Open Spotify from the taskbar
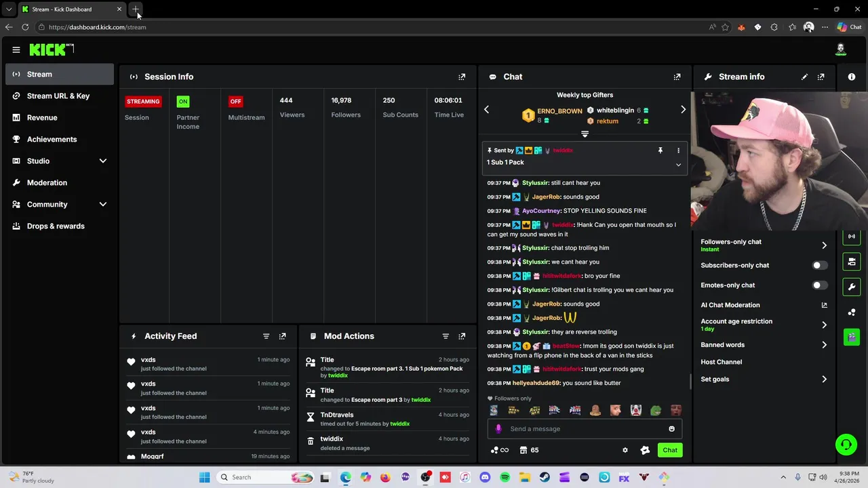868x488 pixels. [x=505, y=477]
